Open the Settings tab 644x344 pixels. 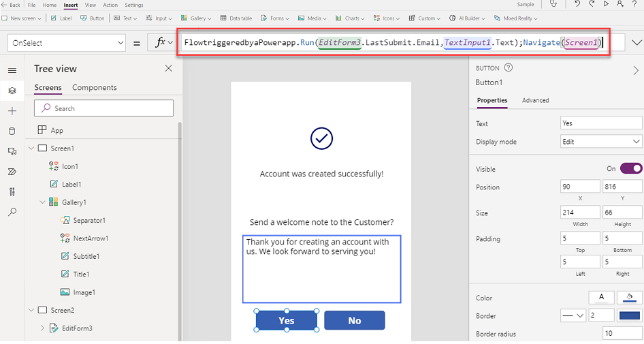click(x=134, y=5)
